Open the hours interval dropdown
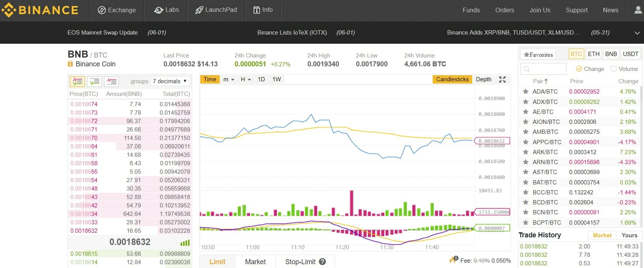Viewport: 644px width, 268px height. point(245,79)
